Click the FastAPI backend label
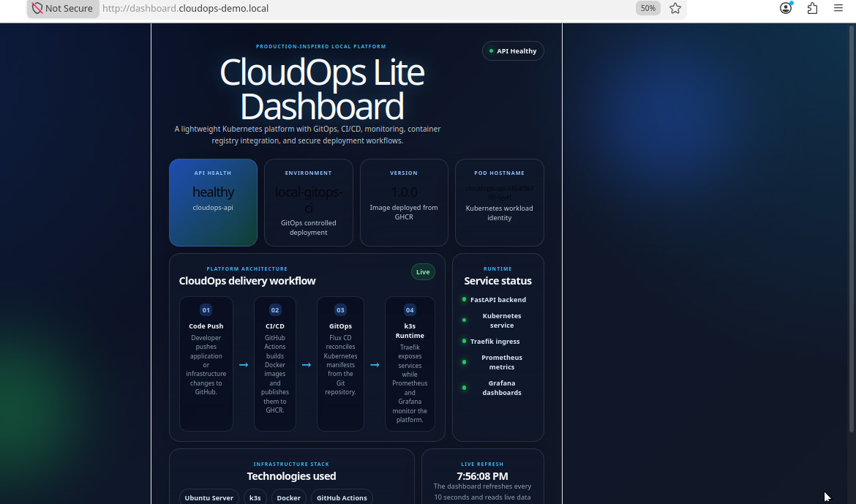The image size is (856, 504). pyautogui.click(x=498, y=300)
